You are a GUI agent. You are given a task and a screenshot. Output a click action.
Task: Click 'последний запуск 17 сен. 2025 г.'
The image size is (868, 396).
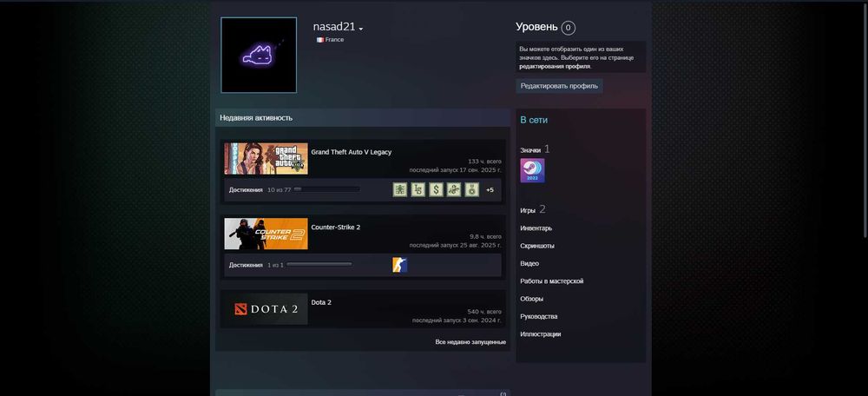tap(455, 170)
